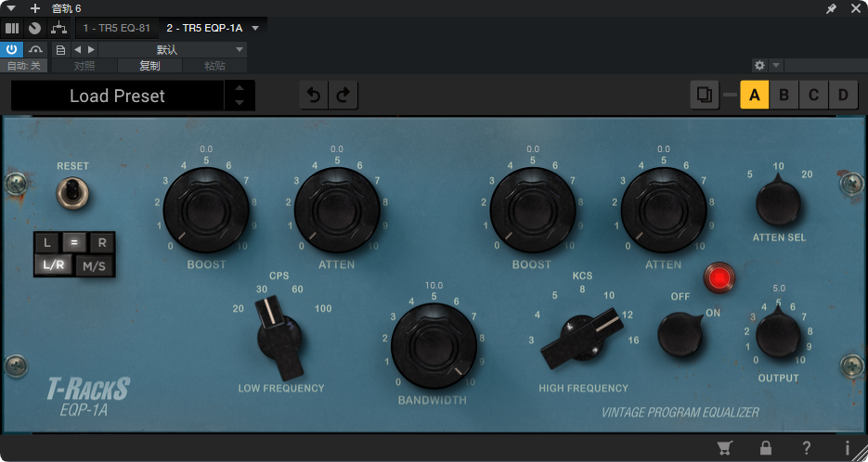Image resolution: width=868 pixels, height=462 pixels.
Task: Go to next preset with right arrow
Action: click(91, 50)
